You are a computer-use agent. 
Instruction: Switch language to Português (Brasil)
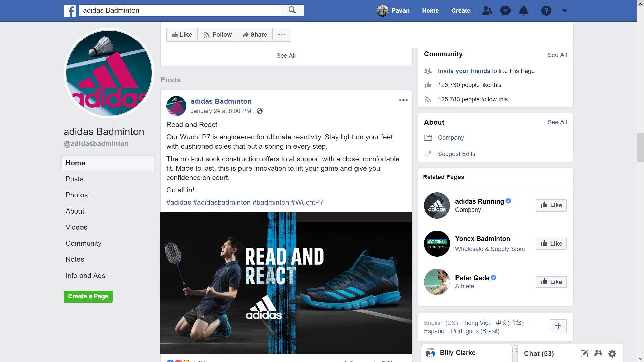tap(475, 331)
